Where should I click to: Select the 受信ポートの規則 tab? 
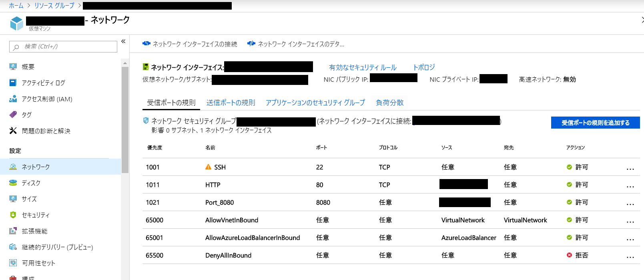pos(171,103)
